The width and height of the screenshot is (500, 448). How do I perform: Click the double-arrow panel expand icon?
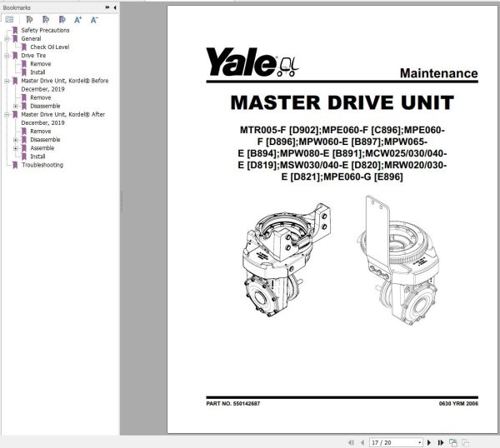coord(107,7)
